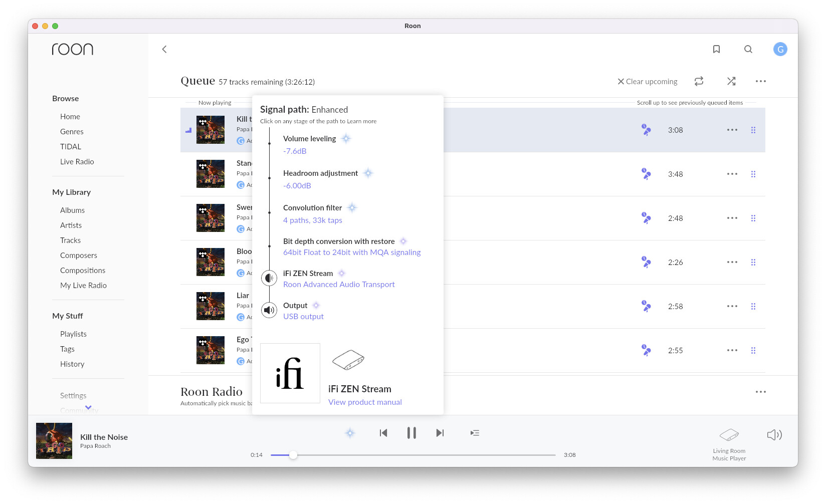
Task: Click the track info icon on the 2:48 row
Action: [x=646, y=218]
